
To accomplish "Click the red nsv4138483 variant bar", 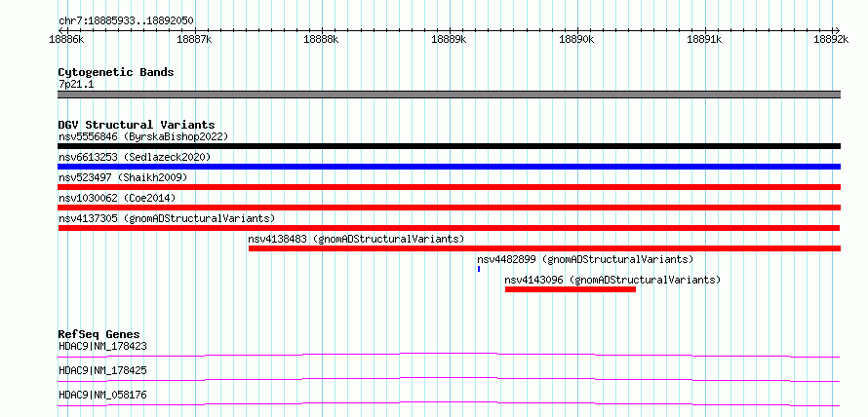I will pyautogui.click(x=545, y=248).
